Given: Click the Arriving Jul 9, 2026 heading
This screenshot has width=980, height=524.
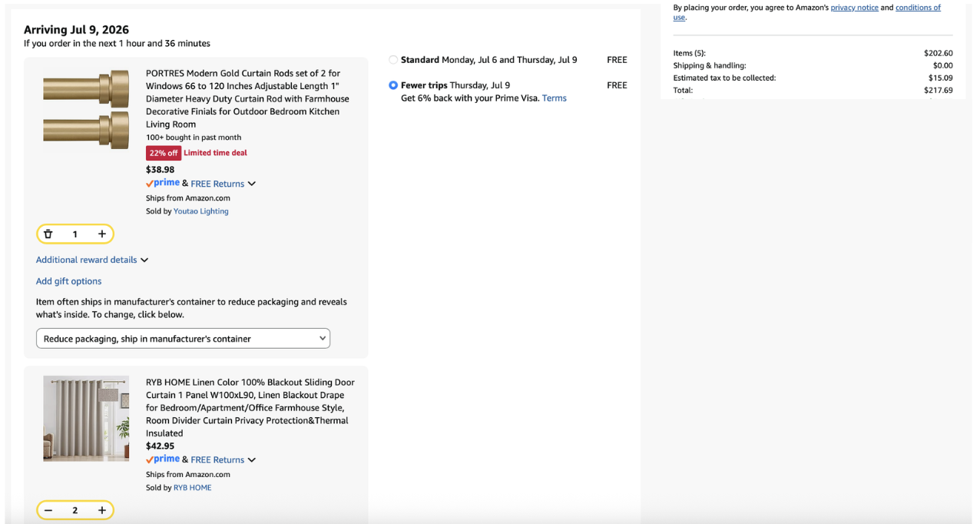Looking at the screenshot, I should pyautogui.click(x=76, y=30).
